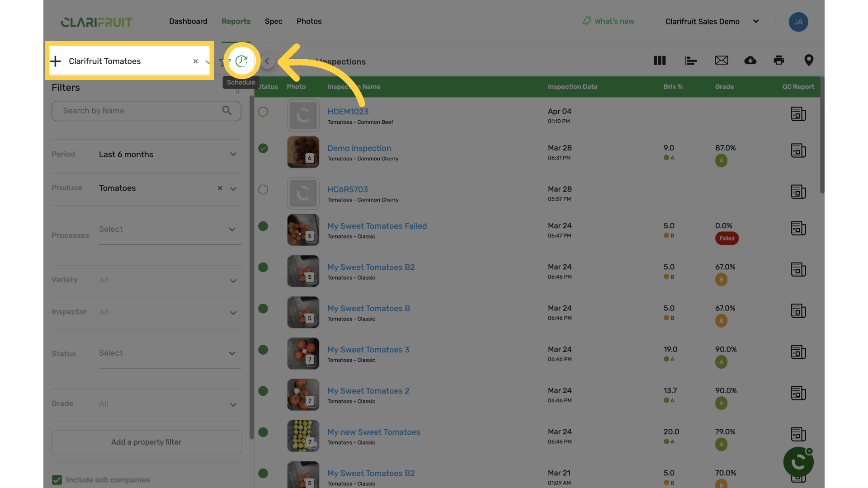Toggle status dot for My Sweet Tomatoes 3
The width and height of the screenshot is (868, 488).
pos(263,350)
